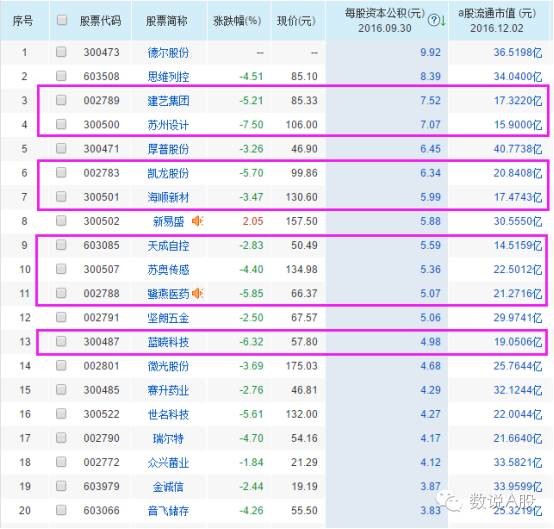
Task: Tick the select-all checkbox in the header row
Action: pyautogui.click(x=62, y=20)
